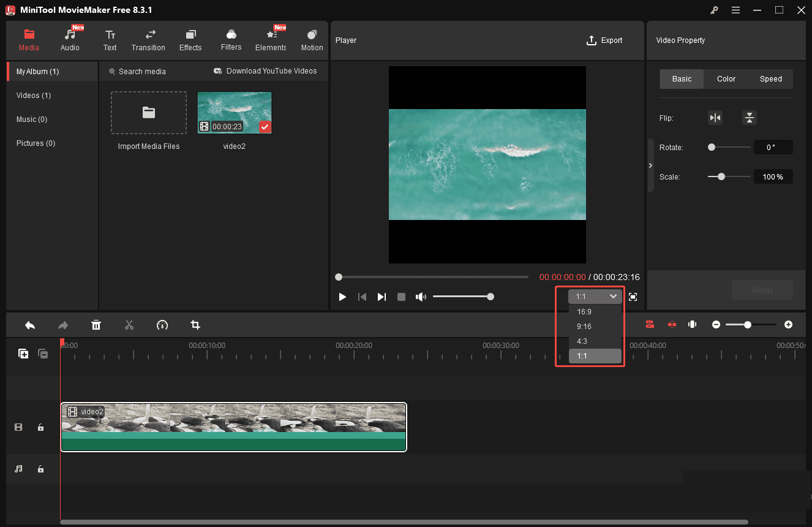This screenshot has height=527, width=812.
Task: Select the Crop tool in the timeline toolbar
Action: pyautogui.click(x=195, y=325)
